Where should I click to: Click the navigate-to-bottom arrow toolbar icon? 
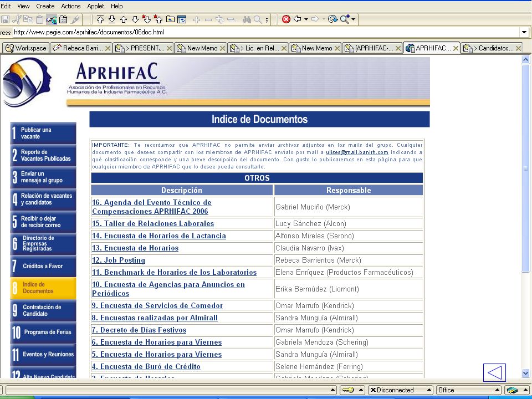coord(112,20)
